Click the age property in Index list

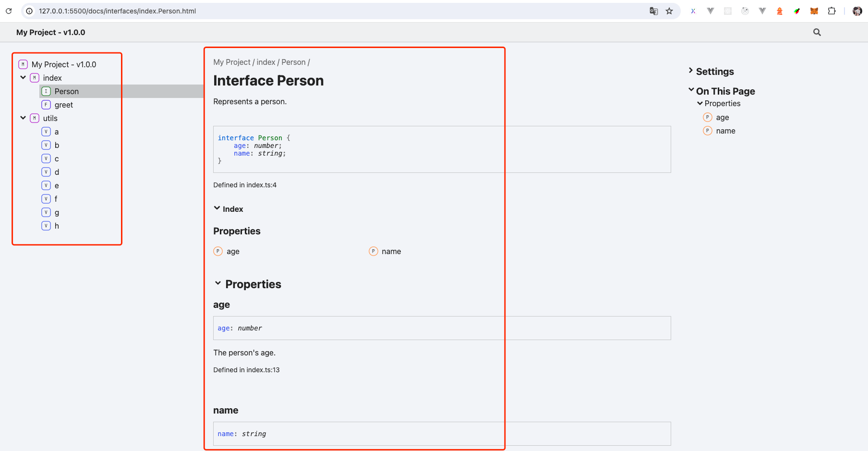(x=233, y=251)
